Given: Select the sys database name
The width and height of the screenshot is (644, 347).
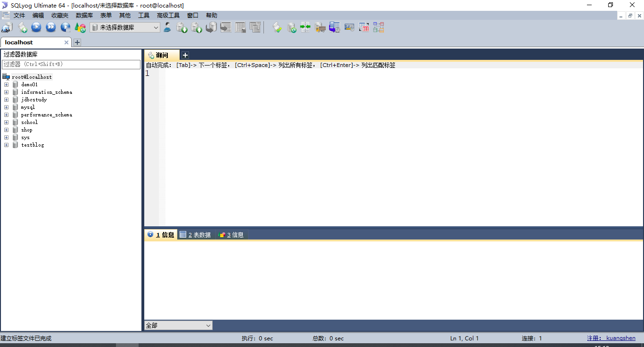Looking at the screenshot, I should pos(25,137).
